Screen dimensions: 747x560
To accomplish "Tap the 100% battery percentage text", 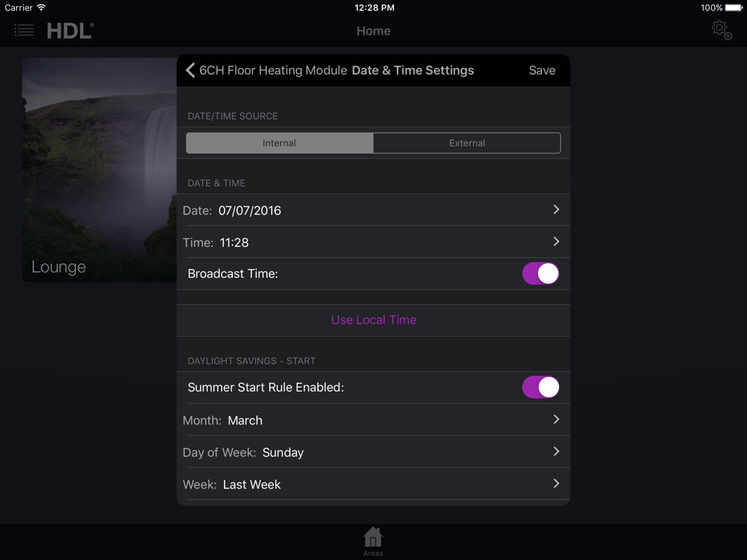I will pos(712,7).
